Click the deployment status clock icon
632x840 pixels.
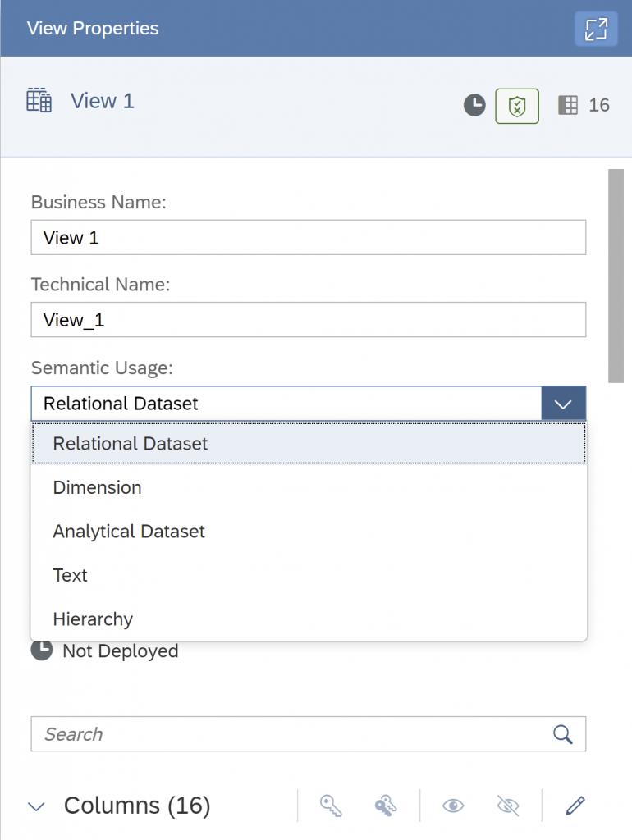point(474,105)
